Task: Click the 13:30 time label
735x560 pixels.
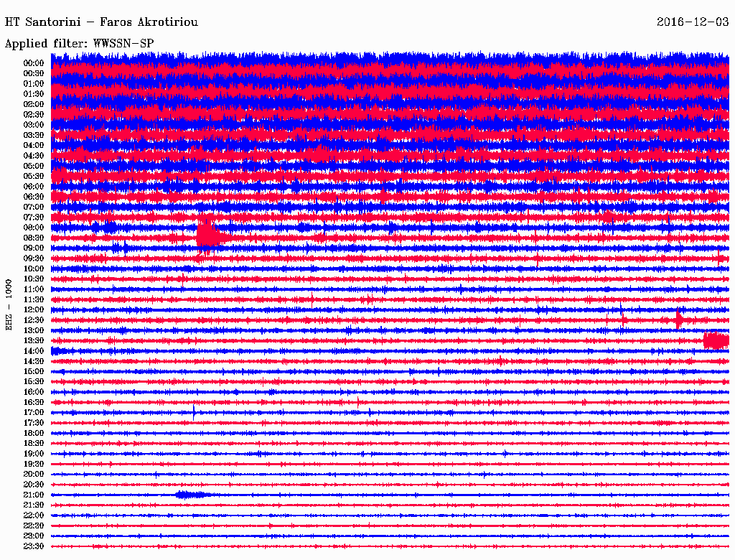Action: tap(34, 341)
